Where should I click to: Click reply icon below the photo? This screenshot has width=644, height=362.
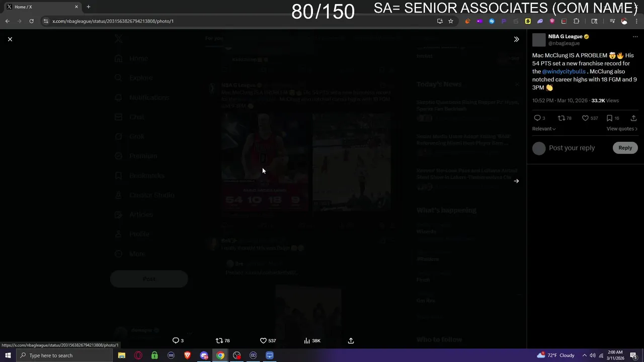176,340
